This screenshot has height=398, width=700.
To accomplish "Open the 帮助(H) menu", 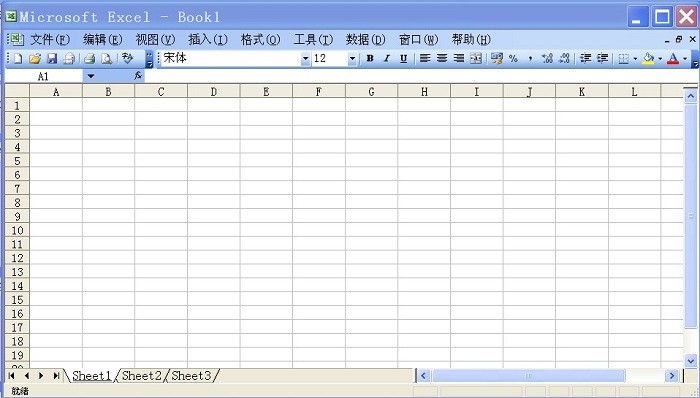I will (471, 40).
